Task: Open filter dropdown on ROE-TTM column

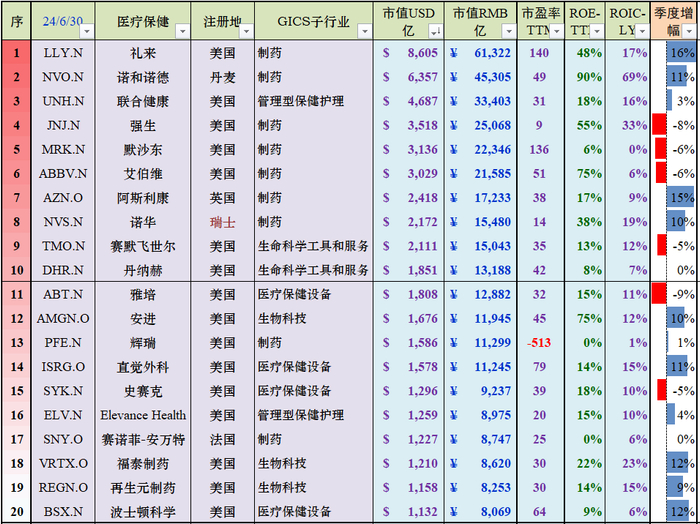Action: point(597,31)
